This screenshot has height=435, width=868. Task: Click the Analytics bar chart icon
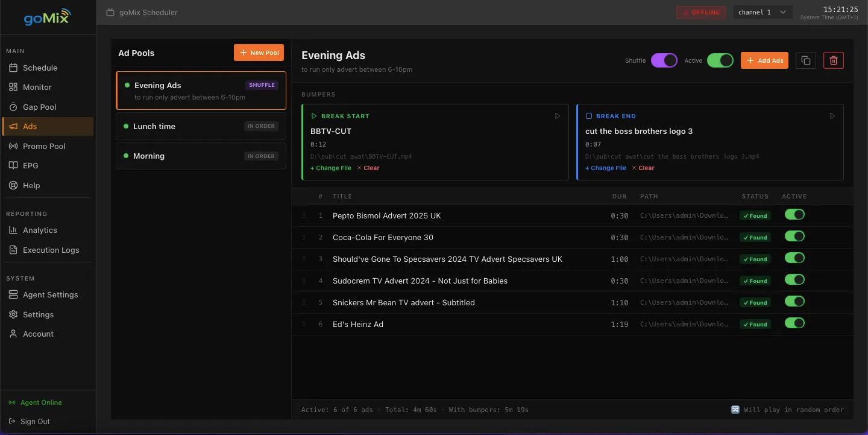13,230
